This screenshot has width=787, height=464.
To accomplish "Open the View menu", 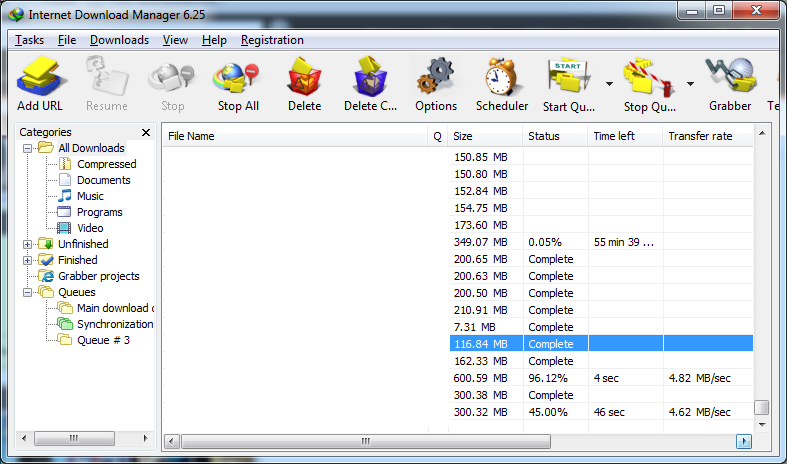I will pos(175,40).
